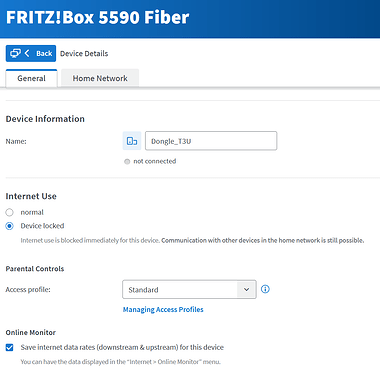Click the 'You can have the data displayed' hint
Viewport: 380px width, 374px height.
121,362
